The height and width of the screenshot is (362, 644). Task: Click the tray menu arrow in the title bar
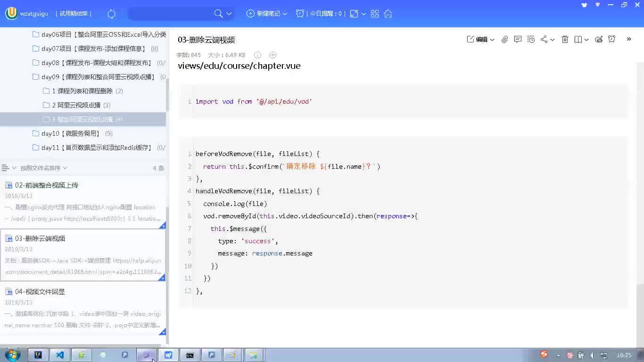point(598,5)
